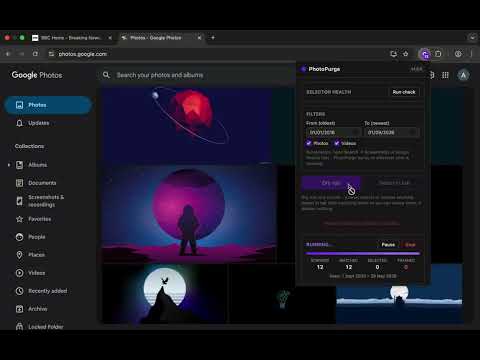Go back to the previous page
The height and width of the screenshot is (360, 480).
[x=8, y=54]
